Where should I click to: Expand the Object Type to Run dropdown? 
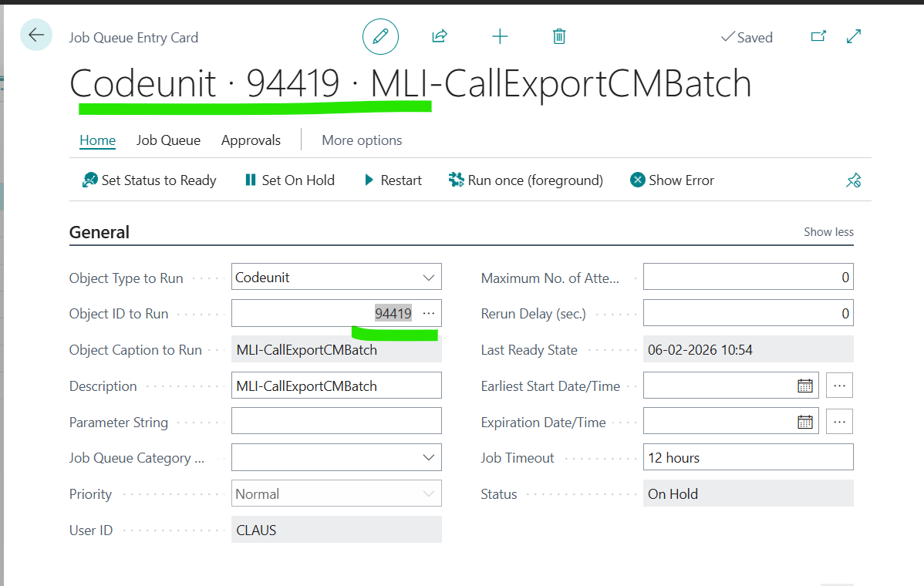[429, 278]
